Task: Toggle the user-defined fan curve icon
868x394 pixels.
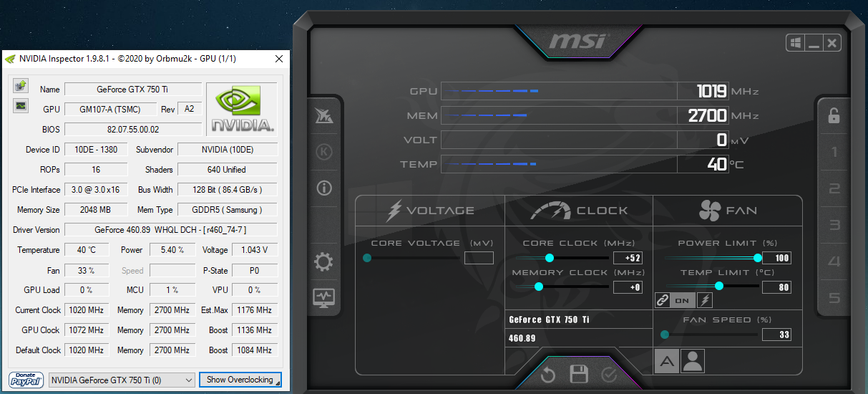Action: tap(693, 361)
